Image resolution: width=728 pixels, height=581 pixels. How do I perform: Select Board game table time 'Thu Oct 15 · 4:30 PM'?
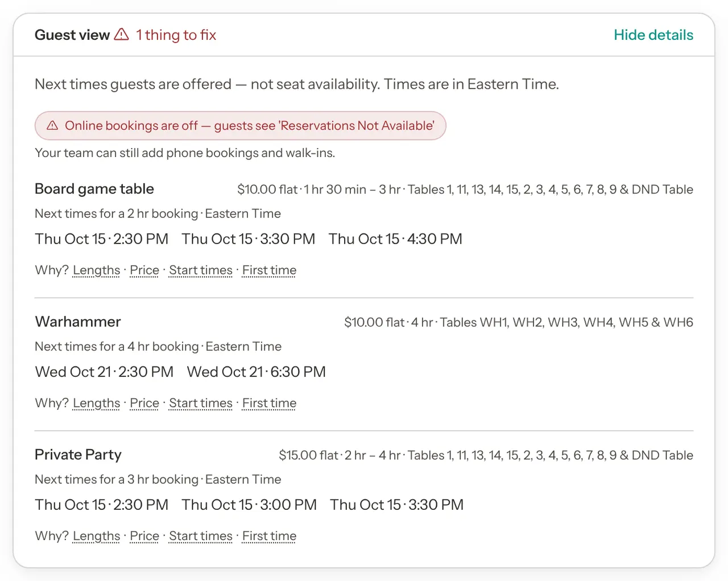tap(395, 239)
